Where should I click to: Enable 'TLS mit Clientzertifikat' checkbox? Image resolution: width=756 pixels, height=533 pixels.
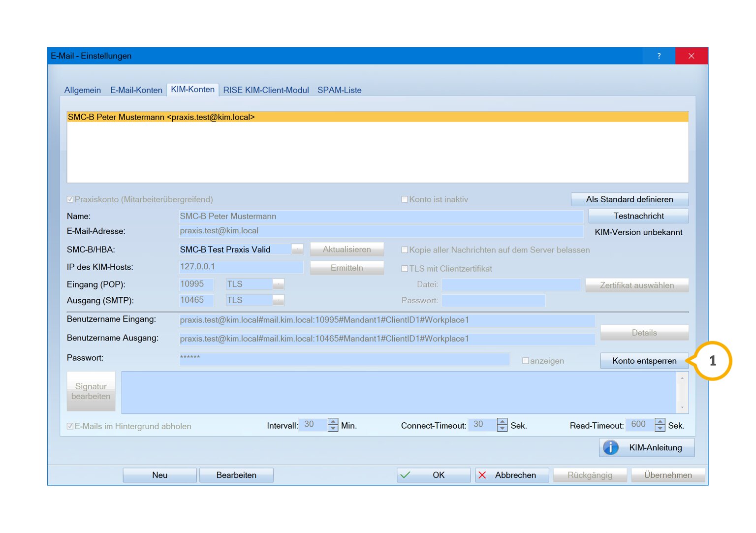point(405,269)
